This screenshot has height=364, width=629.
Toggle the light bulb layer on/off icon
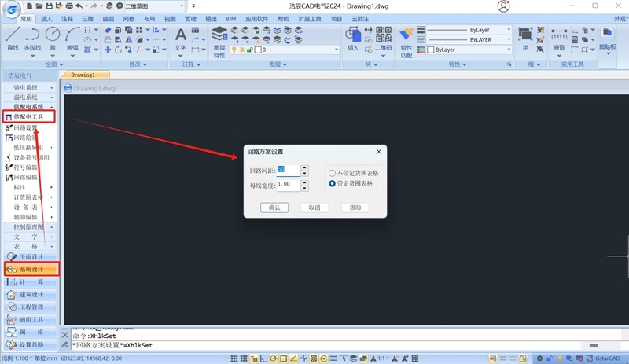[x=234, y=50]
